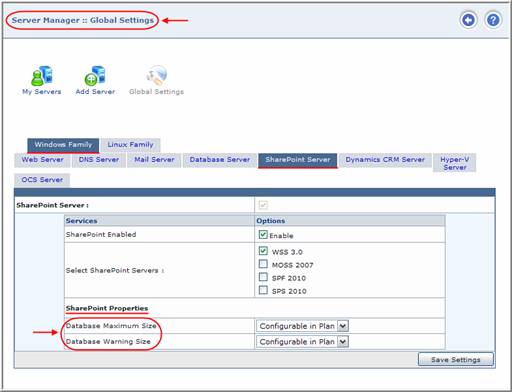
Task: Click the Server Manager :: Global Settings title
Action: point(83,20)
